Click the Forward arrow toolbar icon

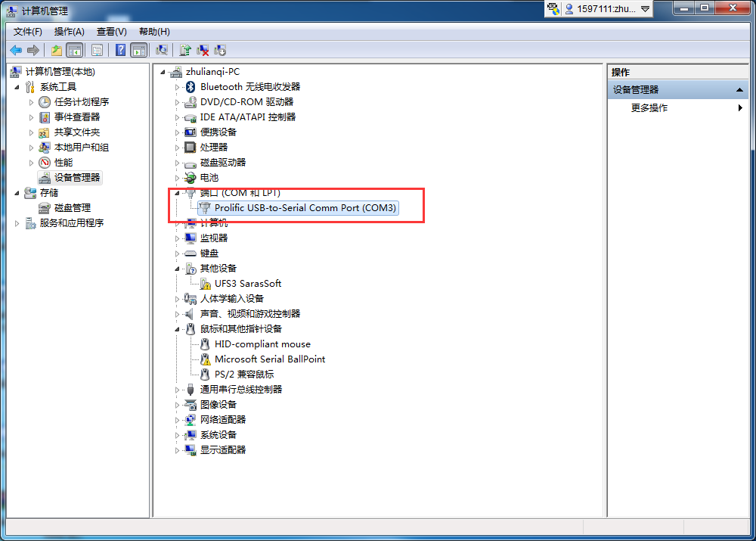tap(33, 50)
